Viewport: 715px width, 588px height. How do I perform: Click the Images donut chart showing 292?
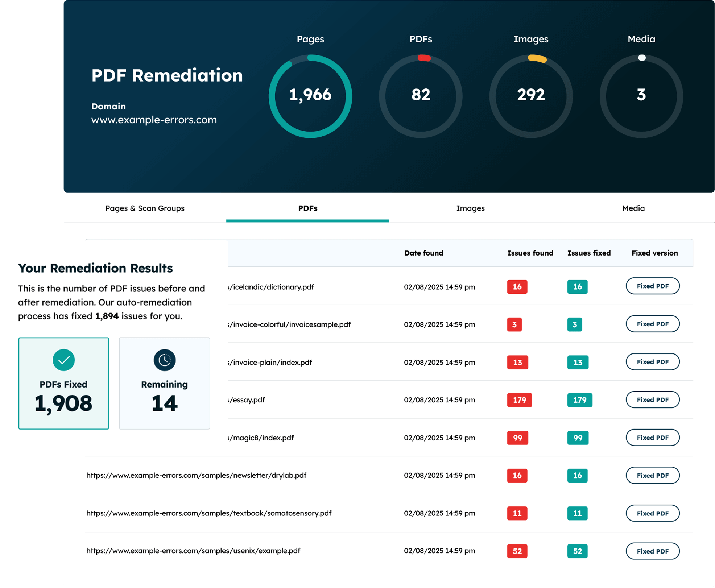(531, 95)
